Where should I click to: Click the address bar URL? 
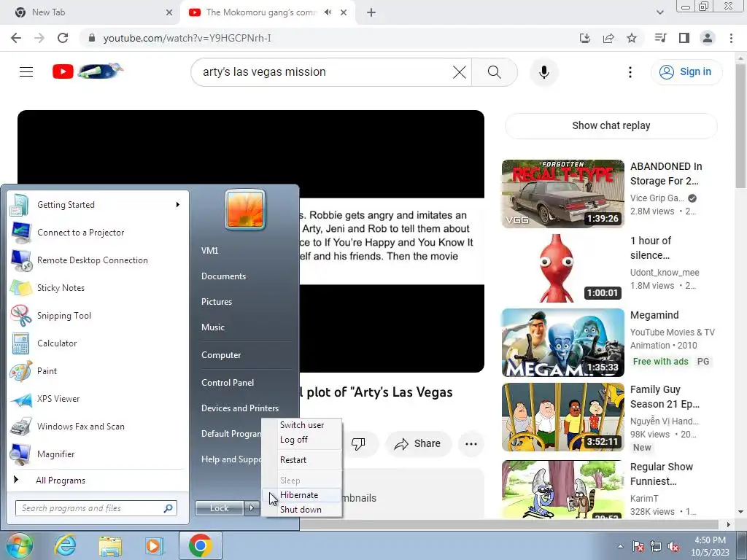[187, 38]
